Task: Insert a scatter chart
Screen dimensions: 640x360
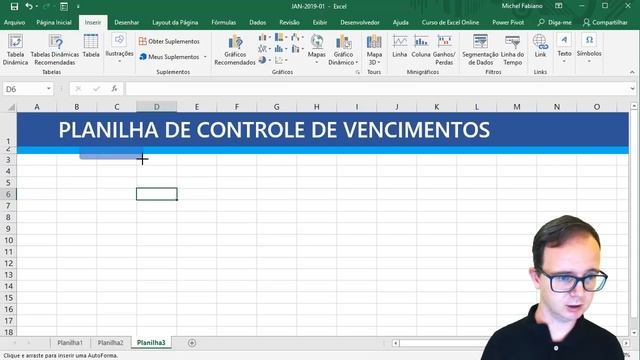Action: tap(280, 60)
